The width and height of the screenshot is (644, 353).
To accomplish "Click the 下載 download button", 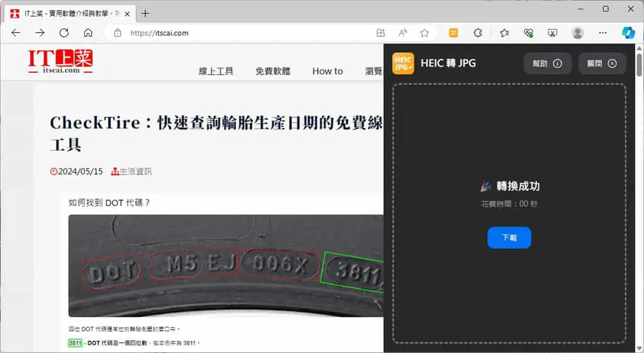I will [509, 237].
